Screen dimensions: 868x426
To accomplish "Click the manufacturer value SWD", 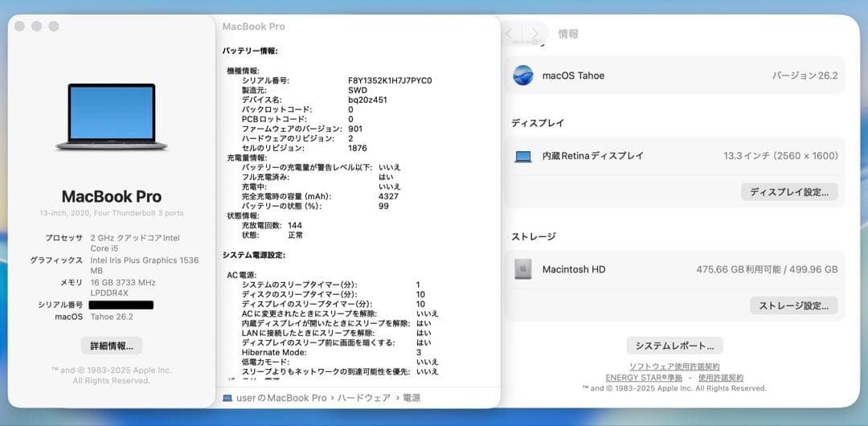I will [x=358, y=90].
